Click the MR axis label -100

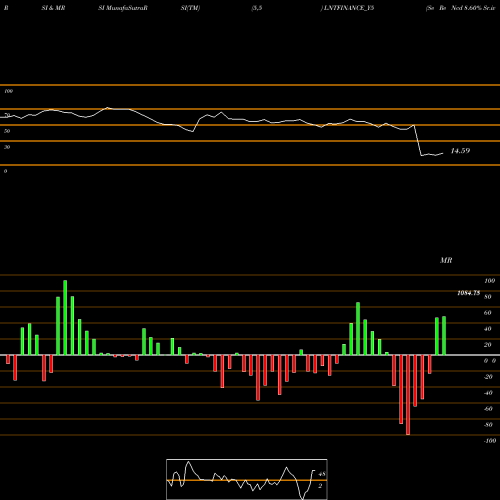490,441
